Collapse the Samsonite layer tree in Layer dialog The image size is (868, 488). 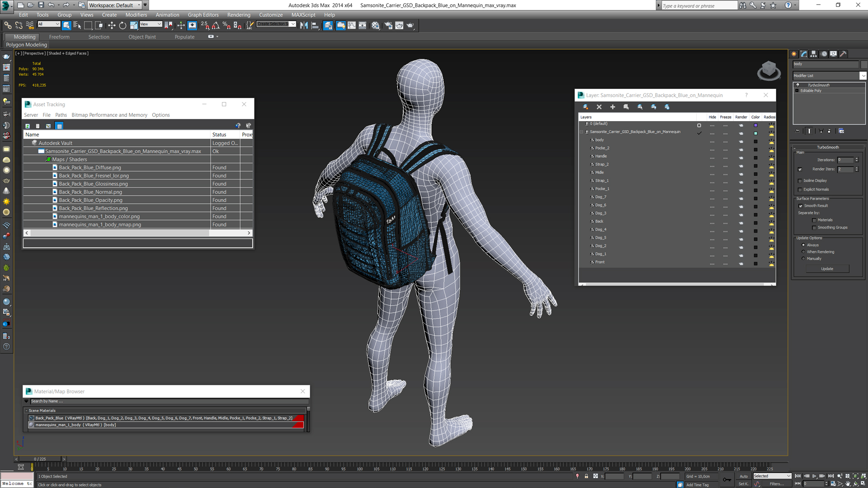(x=581, y=132)
